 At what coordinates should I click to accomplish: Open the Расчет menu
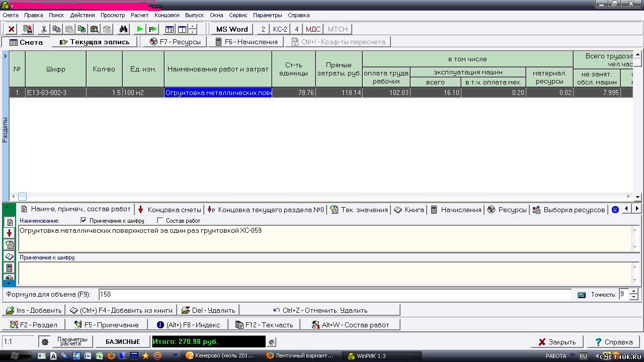(x=140, y=15)
